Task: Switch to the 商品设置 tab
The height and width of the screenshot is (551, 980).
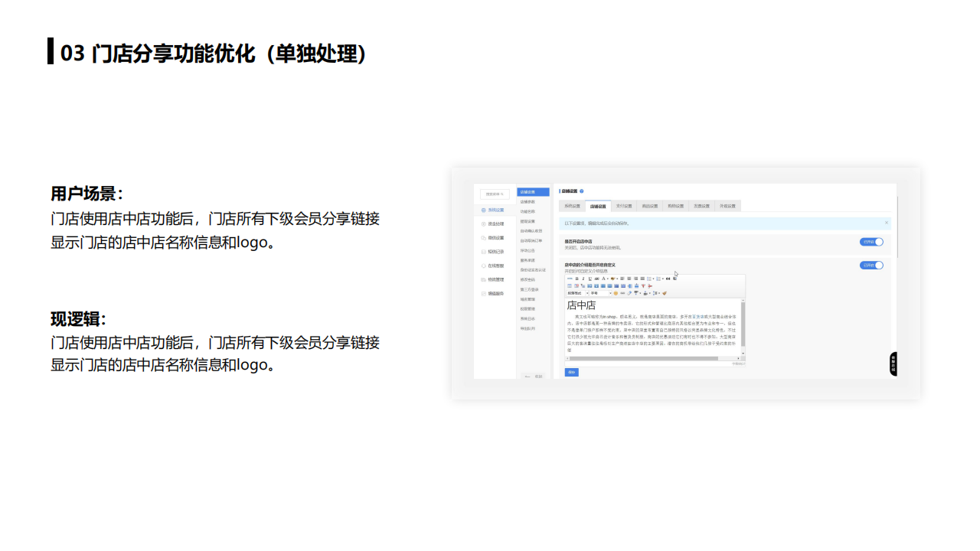Action: coord(650,206)
